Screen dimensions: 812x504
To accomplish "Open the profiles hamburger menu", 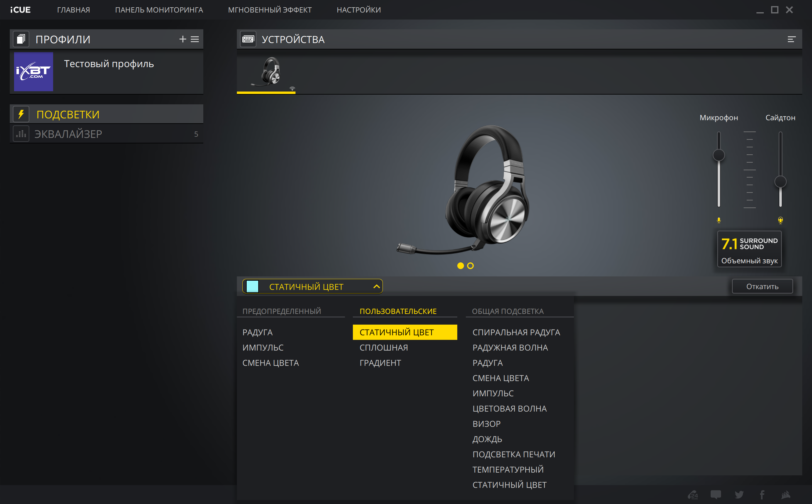I will click(x=195, y=39).
